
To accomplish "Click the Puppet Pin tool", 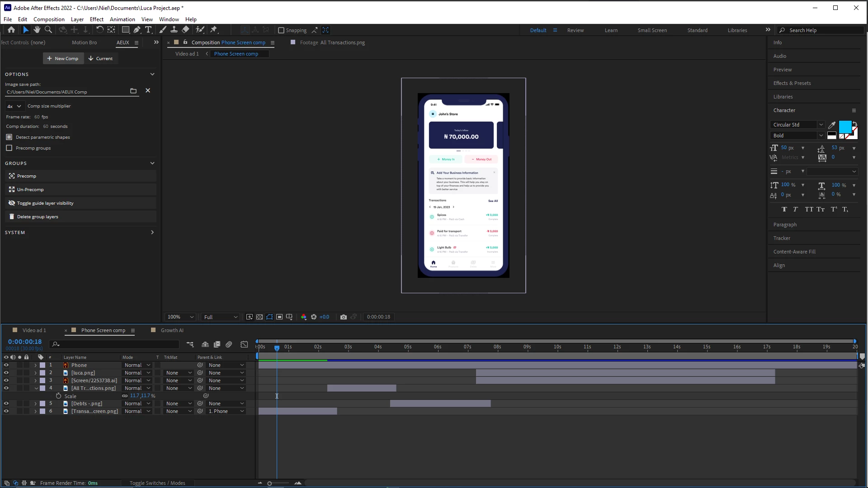I will [x=214, y=30].
